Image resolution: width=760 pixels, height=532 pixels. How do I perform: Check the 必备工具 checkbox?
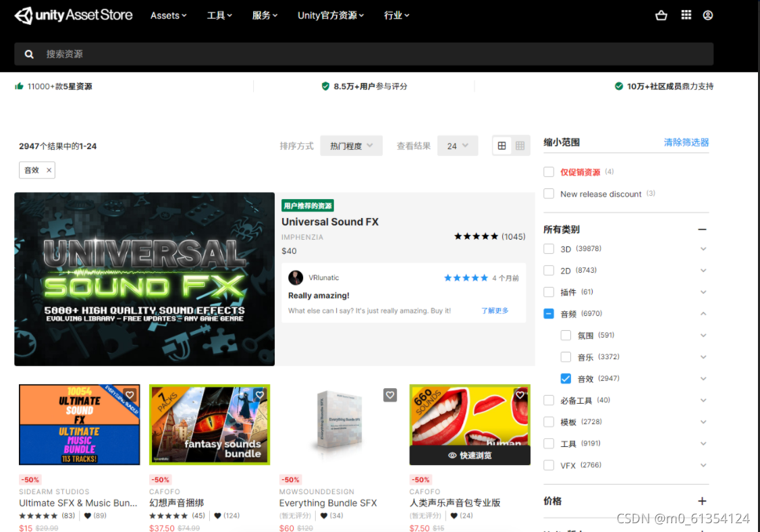tap(549, 400)
